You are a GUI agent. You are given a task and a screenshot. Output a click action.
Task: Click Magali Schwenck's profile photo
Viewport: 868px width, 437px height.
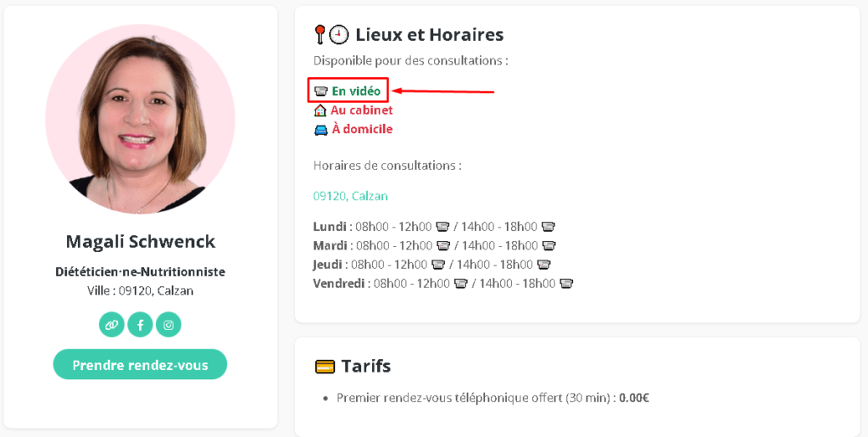pos(140,119)
